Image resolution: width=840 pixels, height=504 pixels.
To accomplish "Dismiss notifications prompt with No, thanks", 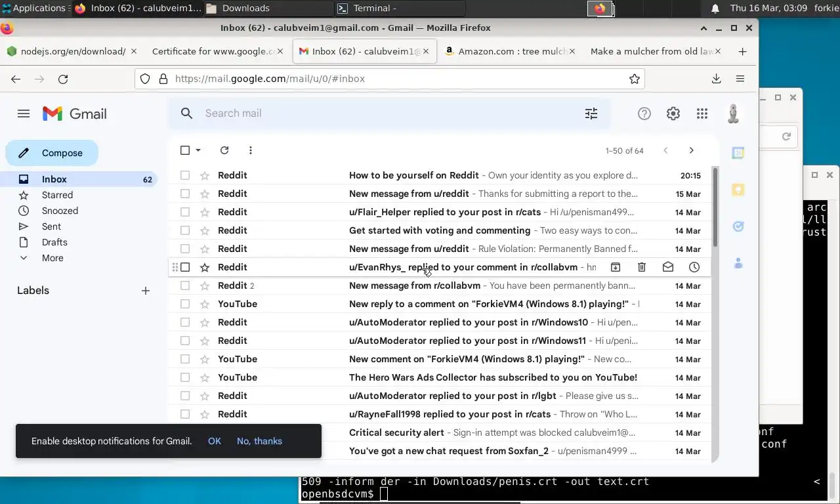I will 259,441.
